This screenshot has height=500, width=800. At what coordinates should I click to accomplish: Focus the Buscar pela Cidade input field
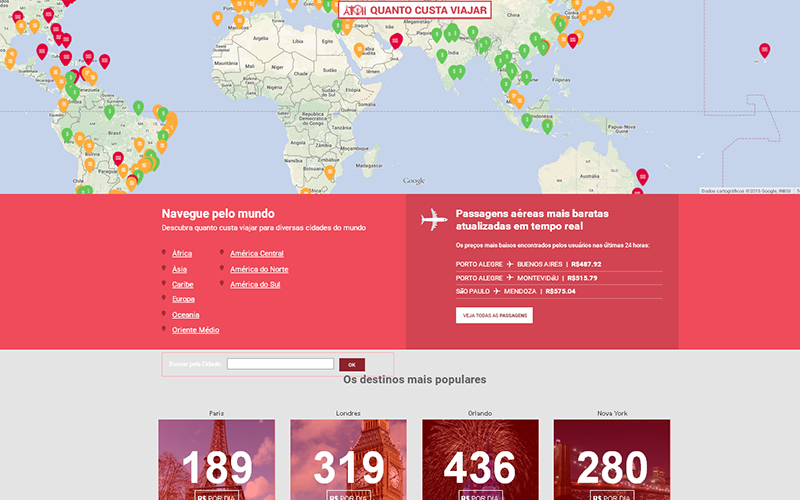[x=280, y=364]
